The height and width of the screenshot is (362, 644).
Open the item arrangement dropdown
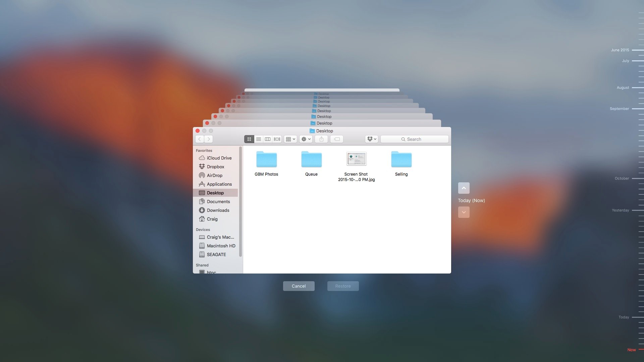tap(290, 139)
